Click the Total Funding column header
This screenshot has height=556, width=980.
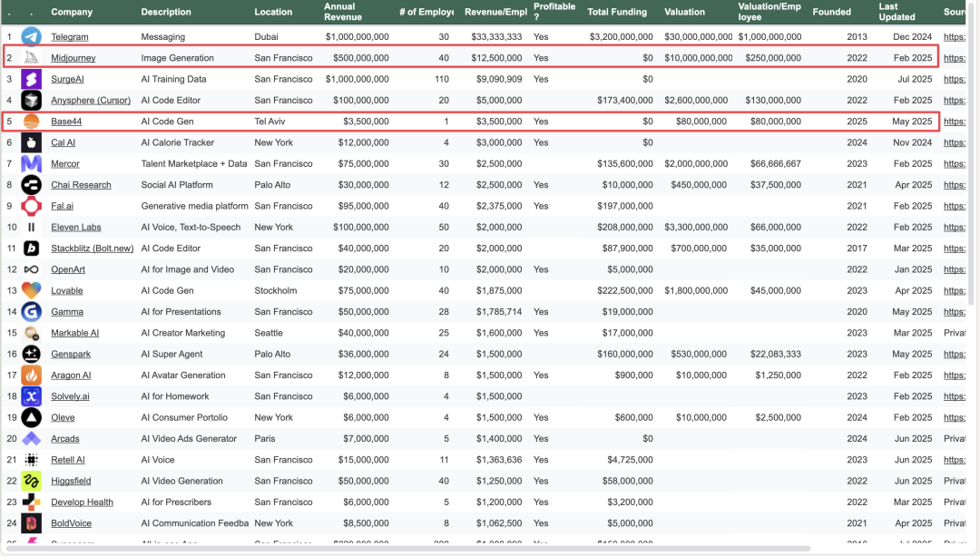[x=617, y=12]
